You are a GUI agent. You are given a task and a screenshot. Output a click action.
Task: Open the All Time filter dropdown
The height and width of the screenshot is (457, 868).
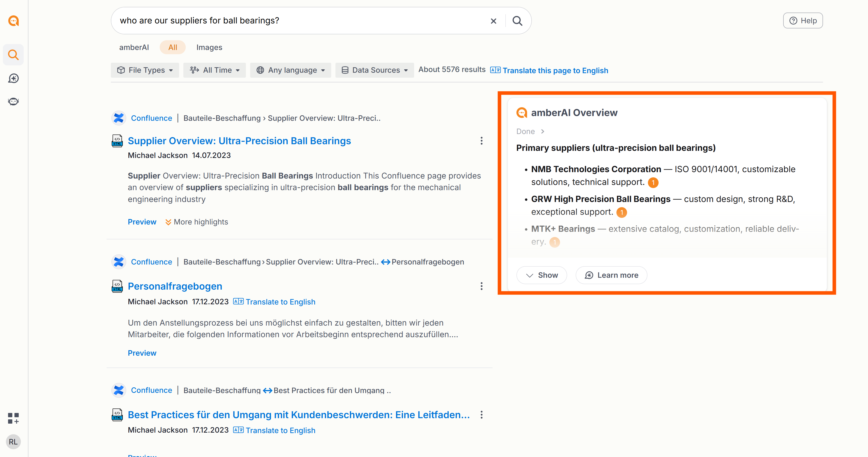coord(215,70)
